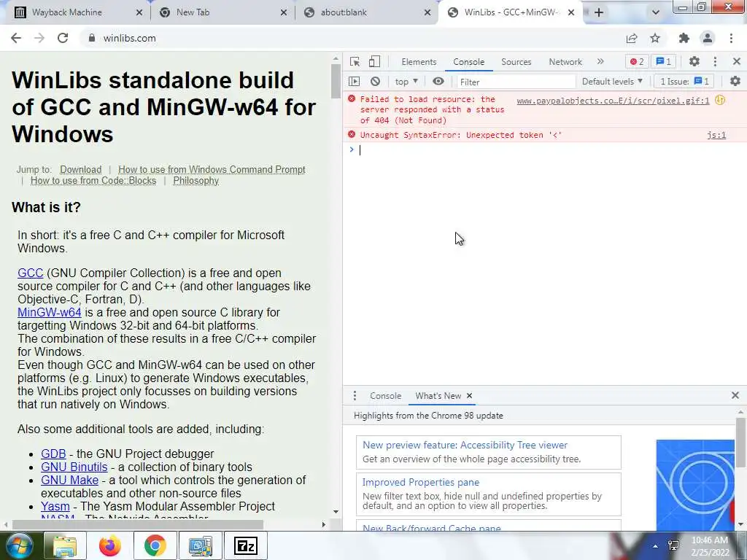This screenshot has height=560, width=747.
Task: Expand more DevTools tabs with the chevron
Action: click(600, 61)
